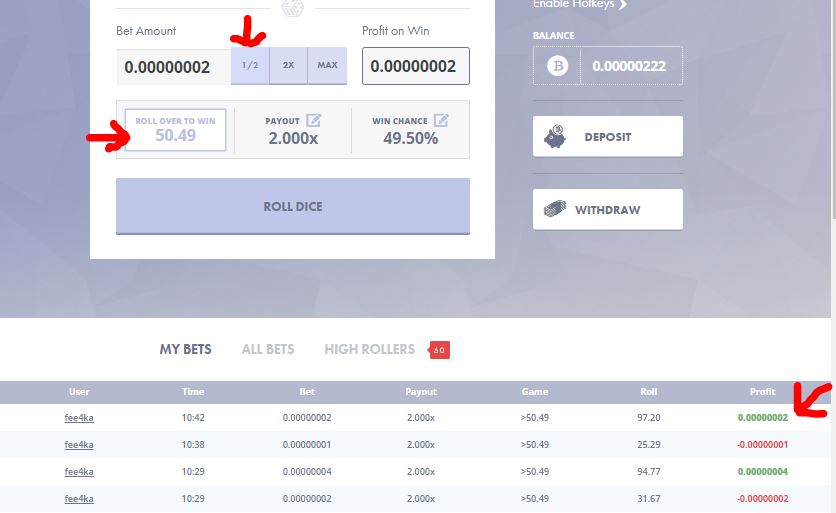This screenshot has width=836, height=513.
Task: Click the red 60 High Rollers badge
Action: tap(439, 350)
